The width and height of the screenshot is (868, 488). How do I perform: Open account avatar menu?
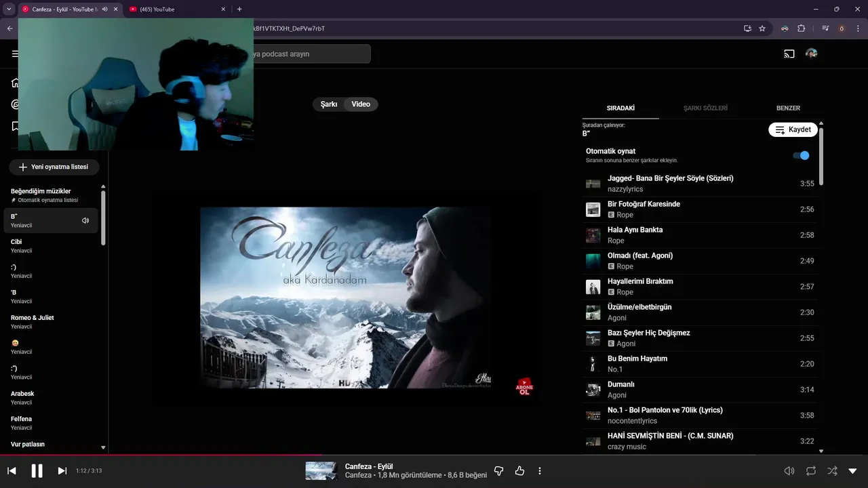(811, 54)
